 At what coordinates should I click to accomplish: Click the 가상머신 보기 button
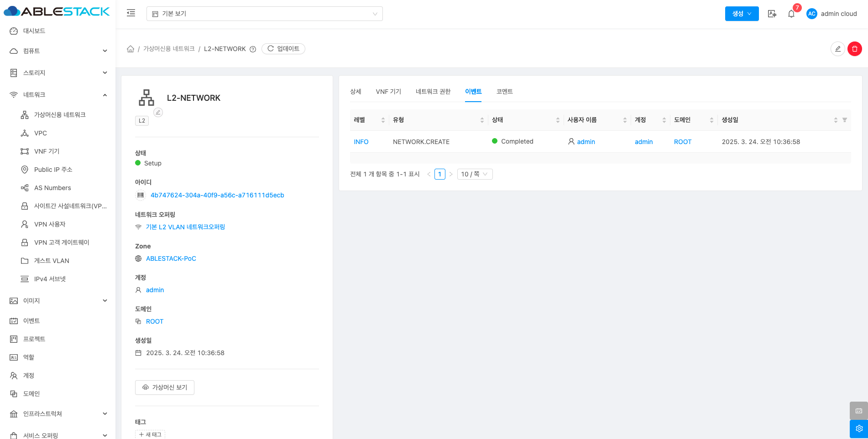pyautogui.click(x=165, y=387)
